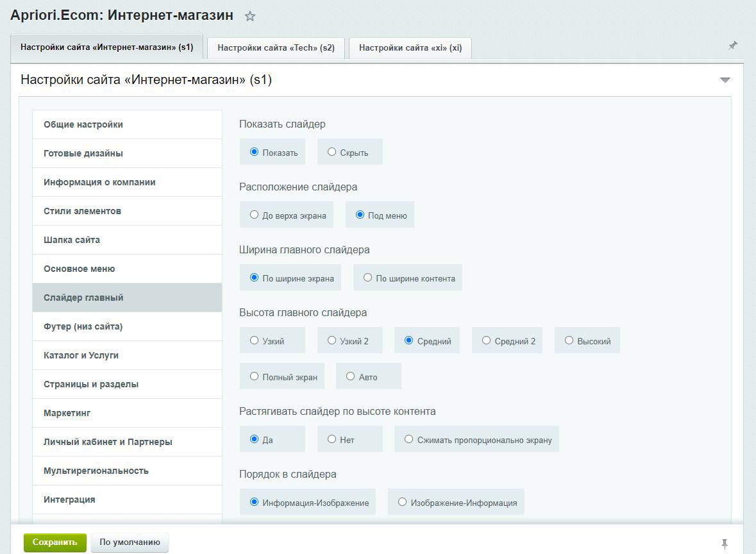Click the pin icon beside the tabs
Image resolution: width=756 pixels, height=554 pixels.
[x=733, y=46]
